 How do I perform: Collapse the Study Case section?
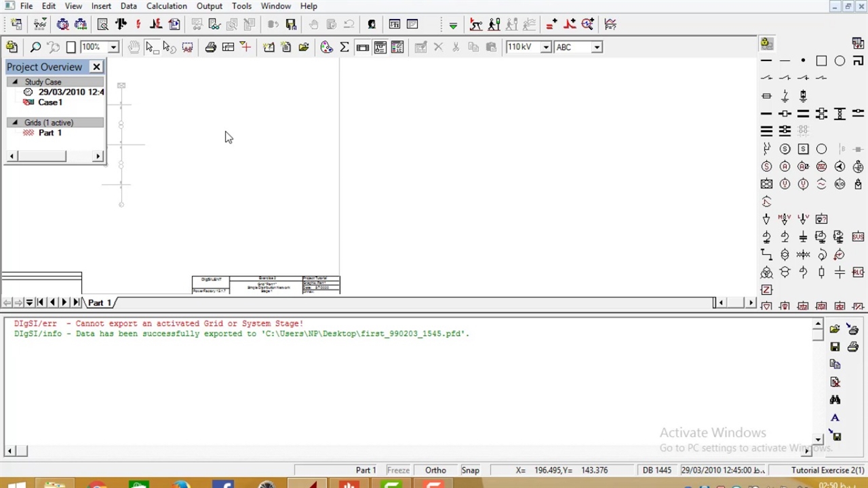[x=15, y=82]
